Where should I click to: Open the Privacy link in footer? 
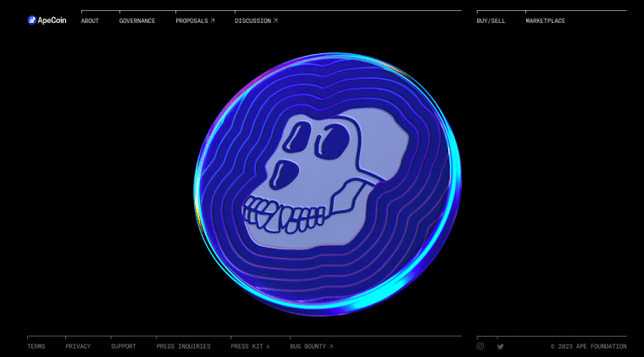tap(78, 346)
